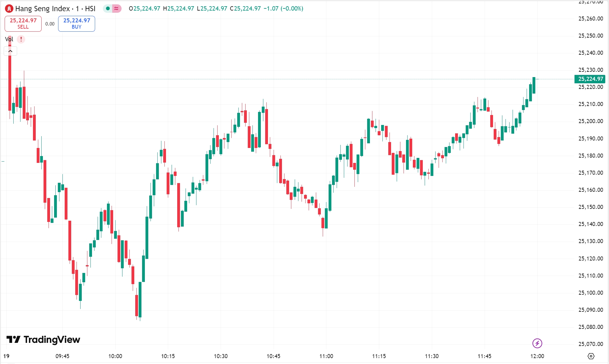This screenshot has height=364, width=609.
Task: Collapse the indicator legend with the chevron
Action: 10,51
